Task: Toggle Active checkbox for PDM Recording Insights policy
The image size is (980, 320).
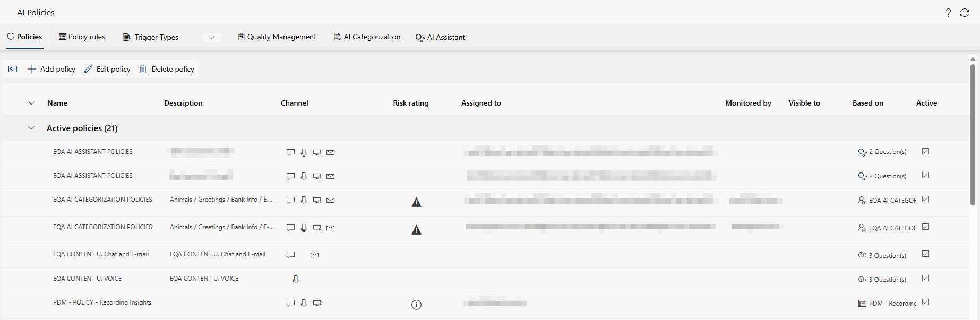Action: (x=925, y=302)
